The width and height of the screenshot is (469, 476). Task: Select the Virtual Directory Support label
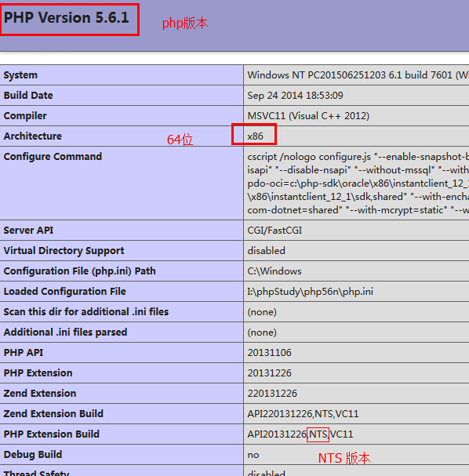pos(64,251)
